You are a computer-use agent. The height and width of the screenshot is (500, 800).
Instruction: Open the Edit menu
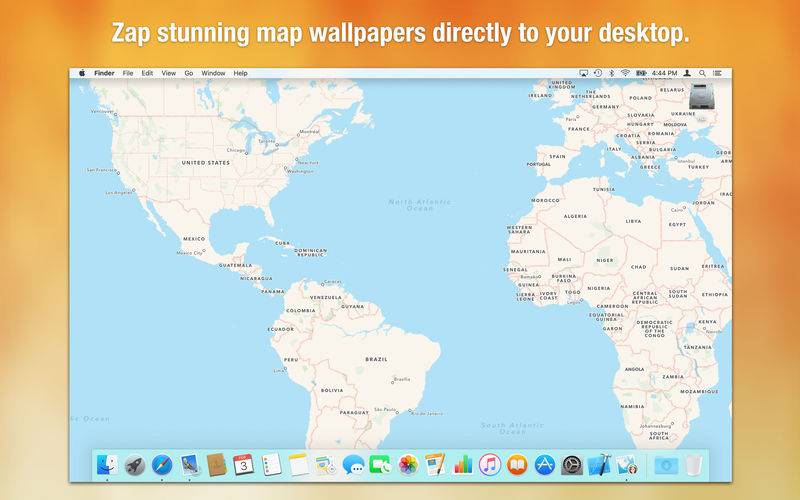point(147,73)
